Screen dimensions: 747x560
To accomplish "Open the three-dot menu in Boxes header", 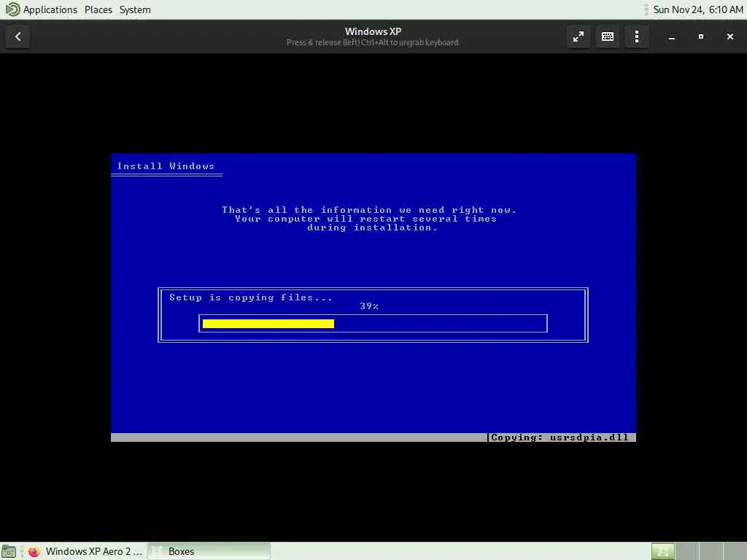I will [x=637, y=36].
